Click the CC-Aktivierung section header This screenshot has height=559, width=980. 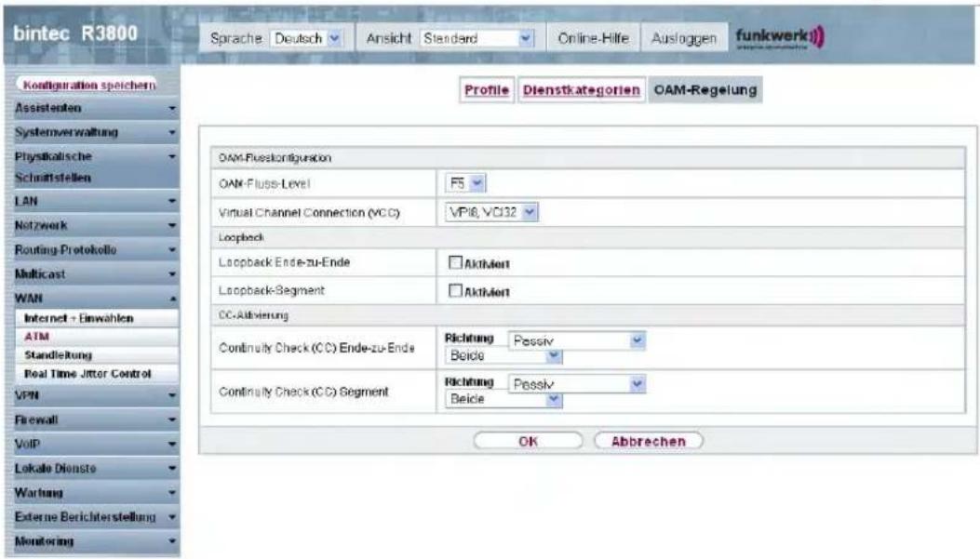tap(587, 315)
